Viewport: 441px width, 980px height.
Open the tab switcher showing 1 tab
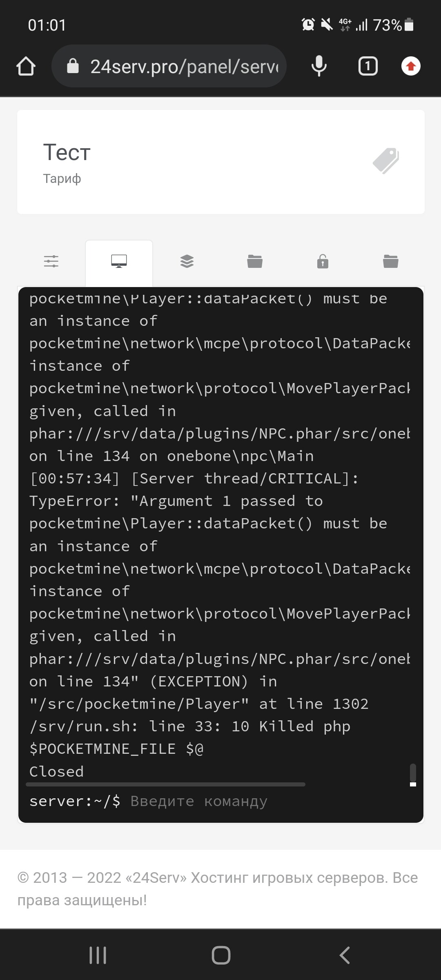tap(367, 66)
